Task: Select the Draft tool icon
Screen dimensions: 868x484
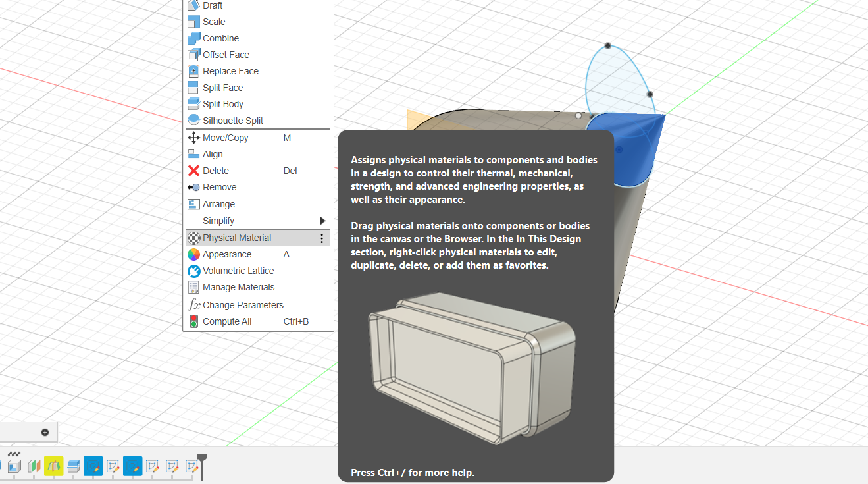Action: point(193,5)
